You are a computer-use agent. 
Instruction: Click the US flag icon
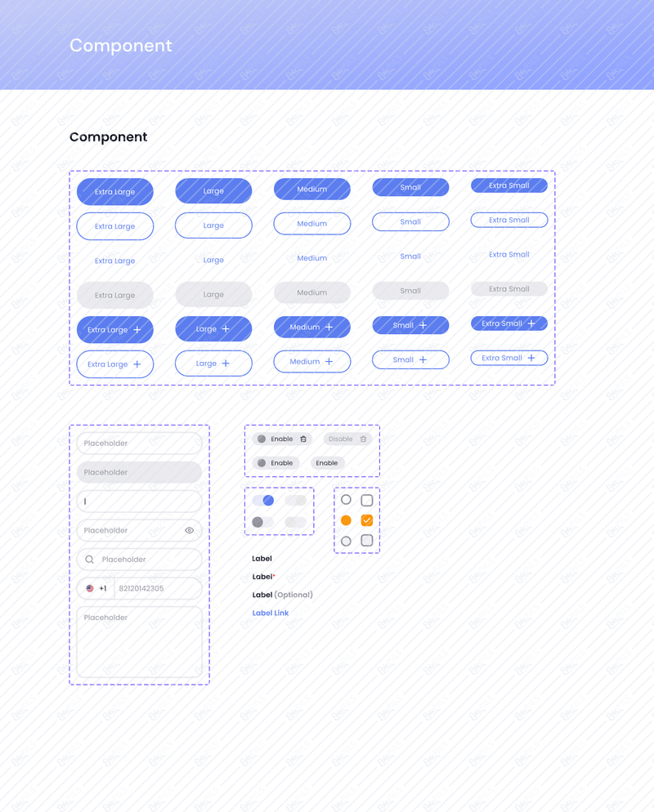pyautogui.click(x=90, y=588)
